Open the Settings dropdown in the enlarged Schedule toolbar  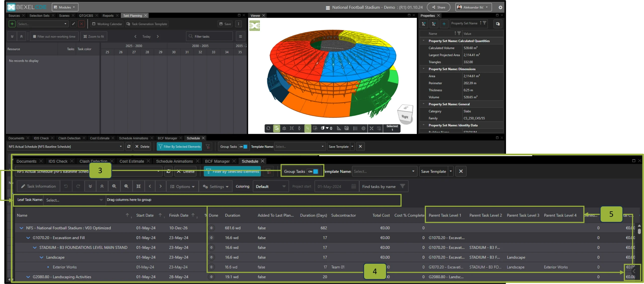coord(216,187)
